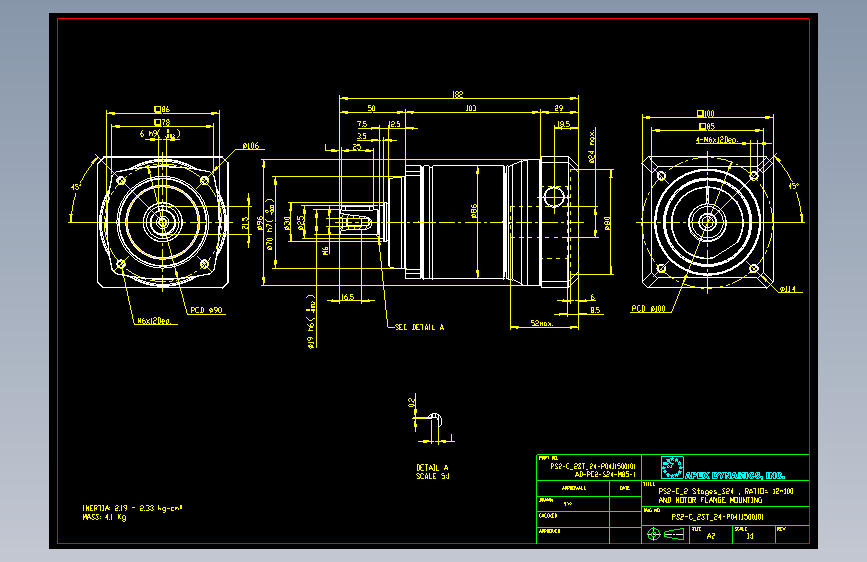Select the 52max. dimension label
The height and width of the screenshot is (562, 867).
click(542, 323)
